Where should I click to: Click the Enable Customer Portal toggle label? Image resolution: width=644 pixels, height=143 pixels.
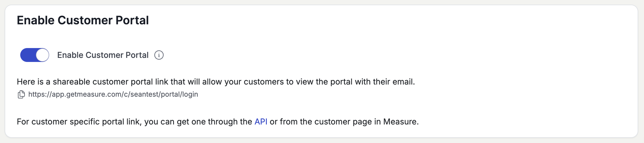103,55
